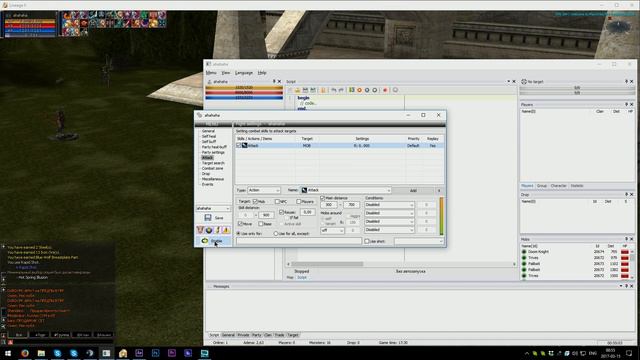This screenshot has width=640, height=360.
Task: Open File Explorer from the taskbar
Action: coord(41,353)
